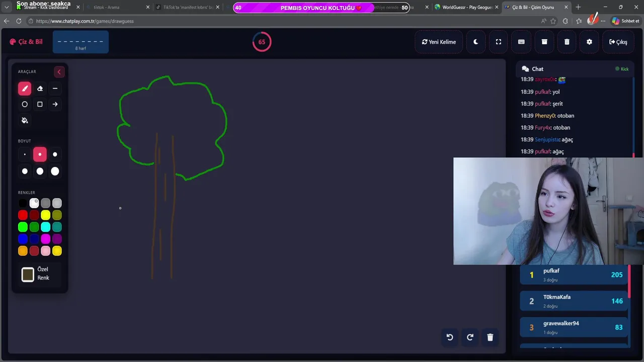Click the chatplay.com.tr address bar

click(282, 21)
